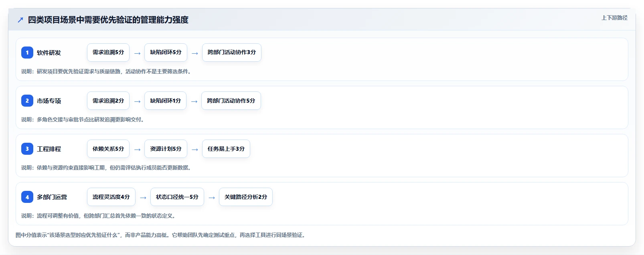This screenshot has height=255, width=644.
Task: Click the arrow icon beside the title
Action: pyautogui.click(x=20, y=20)
